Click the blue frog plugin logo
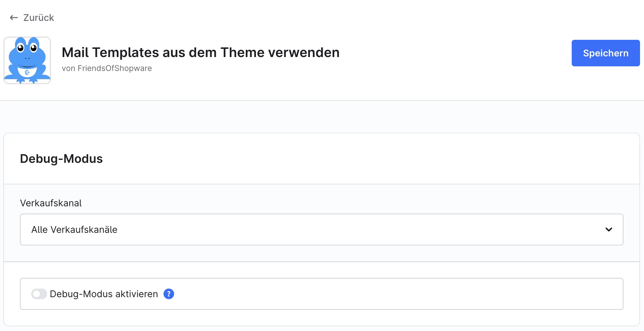Screen dimensions: 644x331 click(x=27, y=60)
